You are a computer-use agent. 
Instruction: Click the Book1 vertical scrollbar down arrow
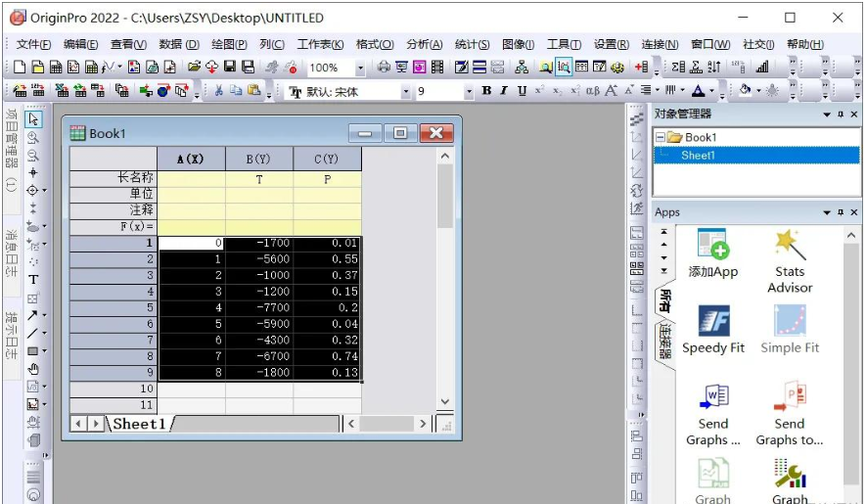pyautogui.click(x=444, y=401)
